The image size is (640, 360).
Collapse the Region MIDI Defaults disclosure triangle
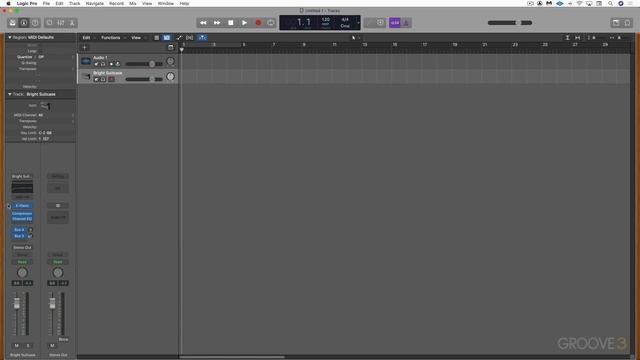point(10,37)
